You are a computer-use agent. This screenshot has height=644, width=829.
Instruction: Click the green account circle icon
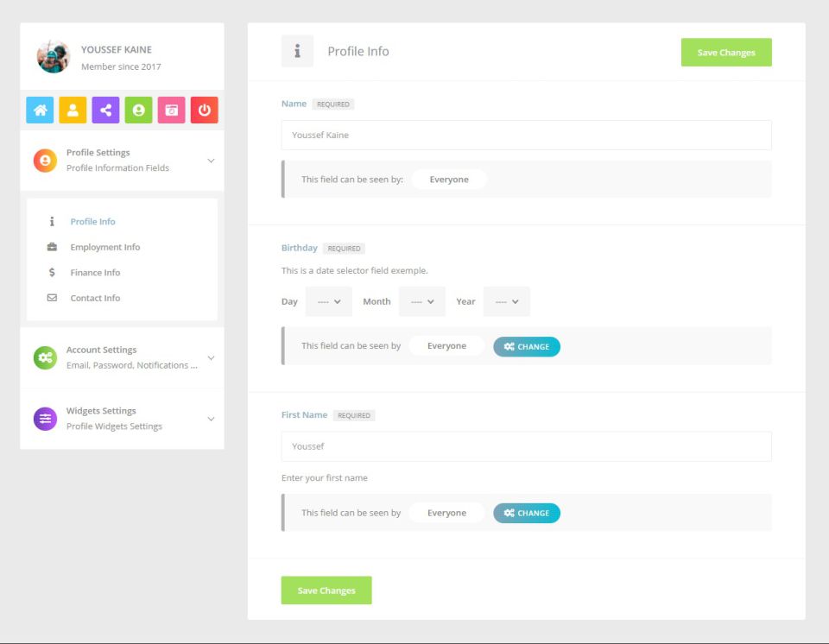138,110
